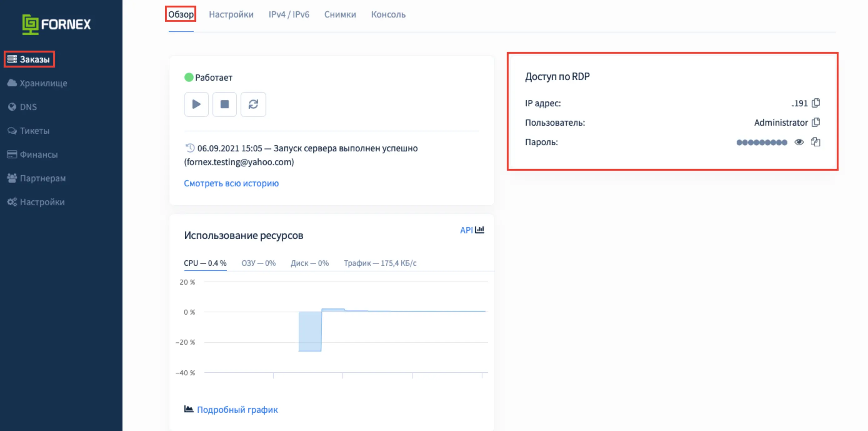Click the history clock icon
Screen dimensions: 868x431
pos(190,148)
